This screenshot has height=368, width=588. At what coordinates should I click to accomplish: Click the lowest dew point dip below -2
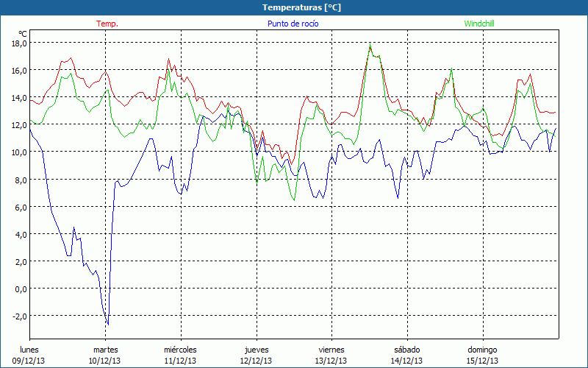[107, 324]
